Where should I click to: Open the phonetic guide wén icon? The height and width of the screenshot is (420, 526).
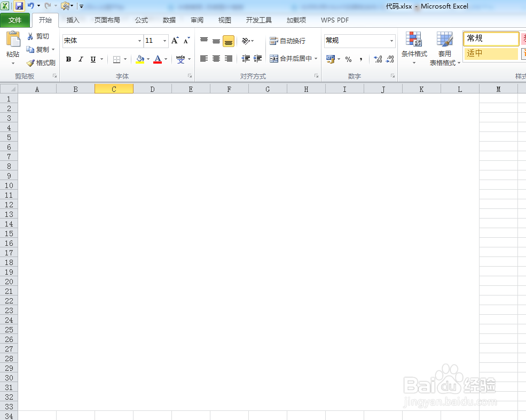pos(180,59)
